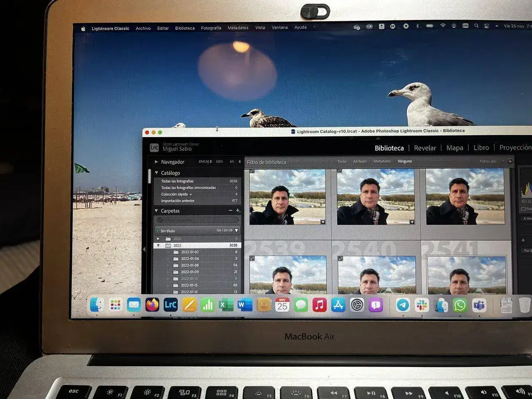Click the Spotlight search menu bar icon

point(476,26)
